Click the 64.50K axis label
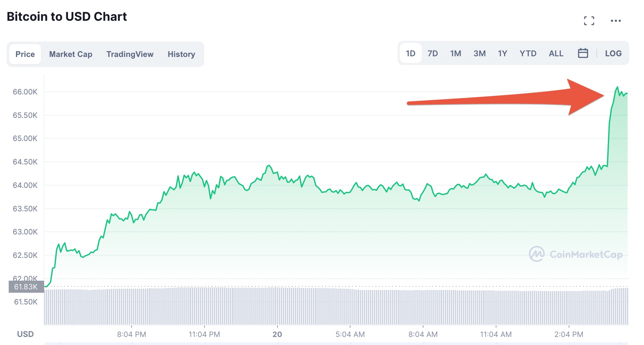The image size is (644, 345). pyautogui.click(x=25, y=162)
